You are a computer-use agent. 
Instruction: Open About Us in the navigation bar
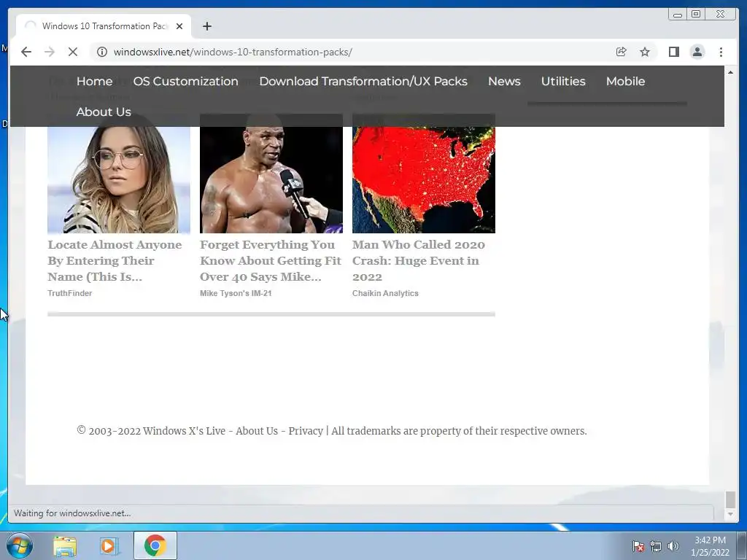tap(104, 112)
